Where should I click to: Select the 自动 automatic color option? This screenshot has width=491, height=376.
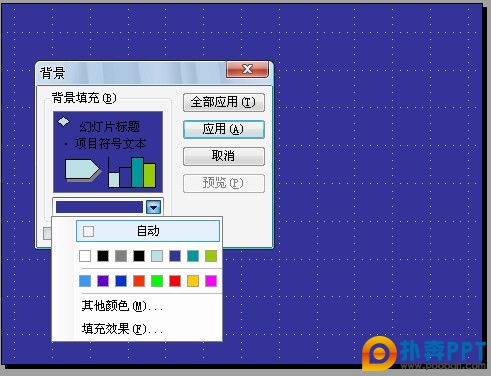coord(148,231)
